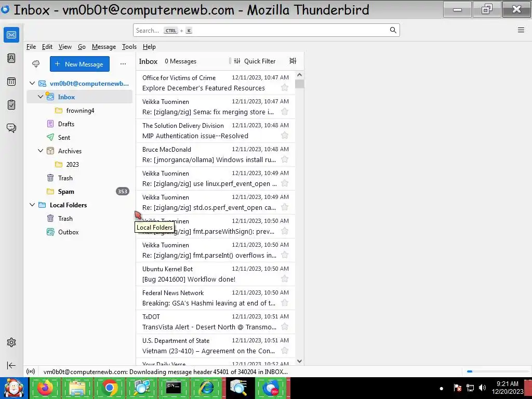Click Get Messages cloud icon
This screenshot has width=532, height=399.
(36, 64)
